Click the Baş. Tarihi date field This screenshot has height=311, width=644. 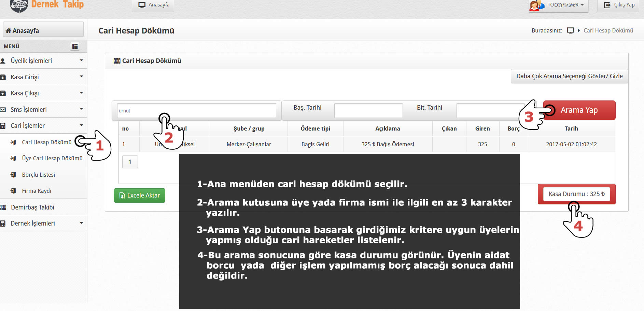pos(368,111)
